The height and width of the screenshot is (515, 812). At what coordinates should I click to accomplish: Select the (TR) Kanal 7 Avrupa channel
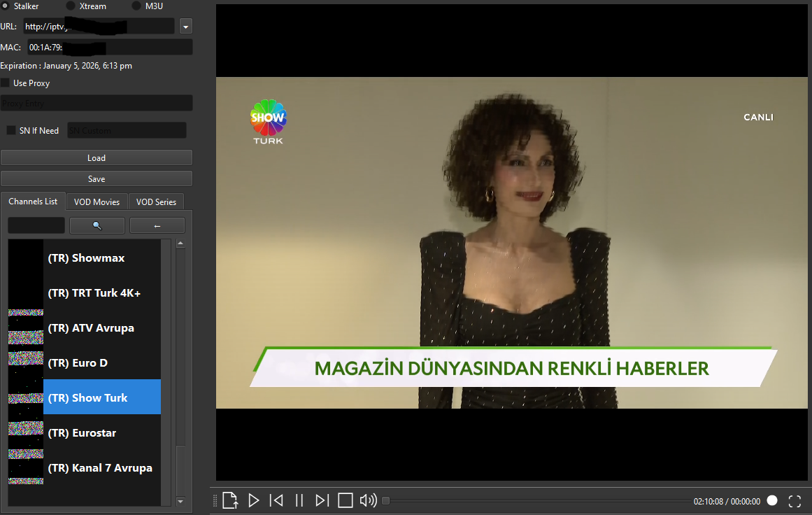pos(102,468)
